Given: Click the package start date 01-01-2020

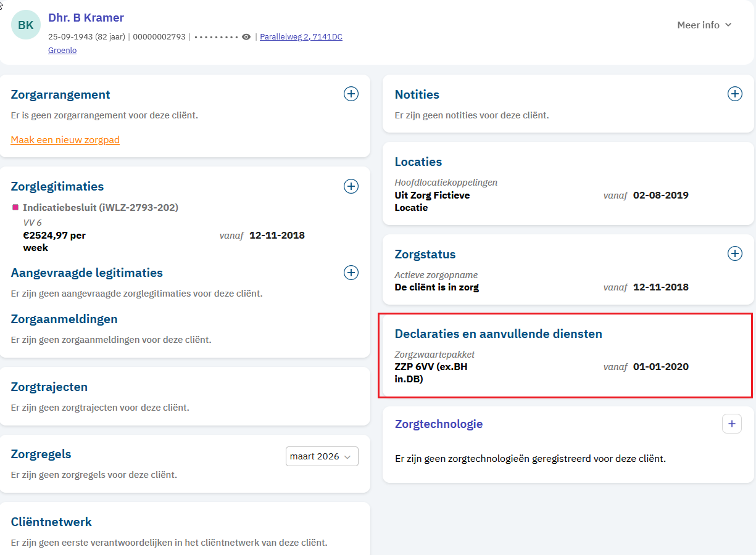Looking at the screenshot, I should pyautogui.click(x=661, y=366).
